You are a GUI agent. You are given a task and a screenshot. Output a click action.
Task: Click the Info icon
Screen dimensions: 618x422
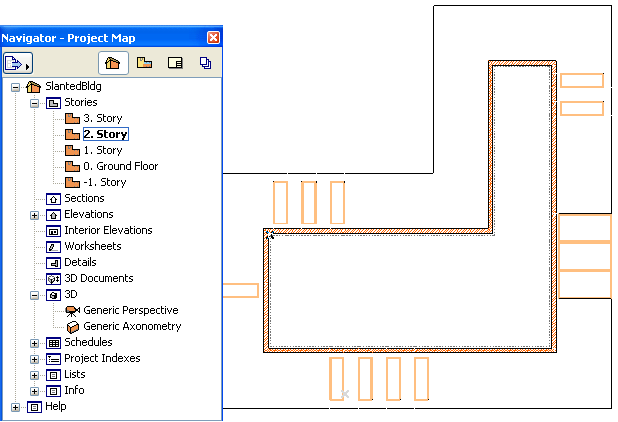53,391
